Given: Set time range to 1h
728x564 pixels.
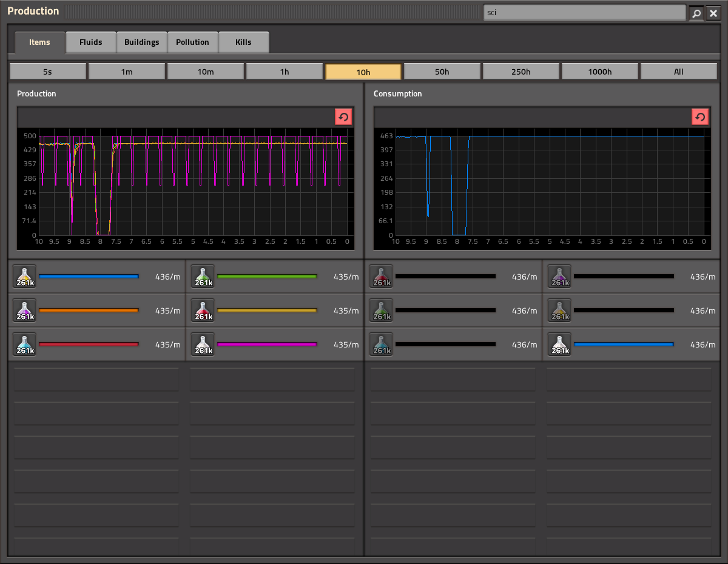Looking at the screenshot, I should (284, 72).
